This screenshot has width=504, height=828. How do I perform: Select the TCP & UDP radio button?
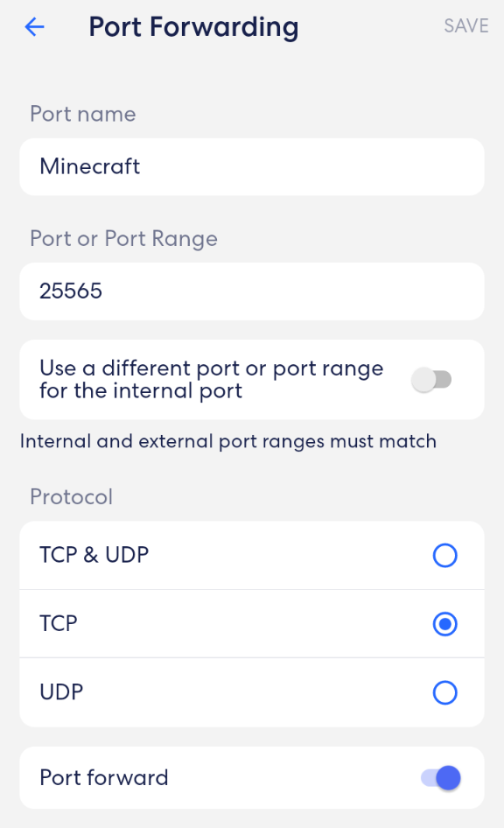445,555
